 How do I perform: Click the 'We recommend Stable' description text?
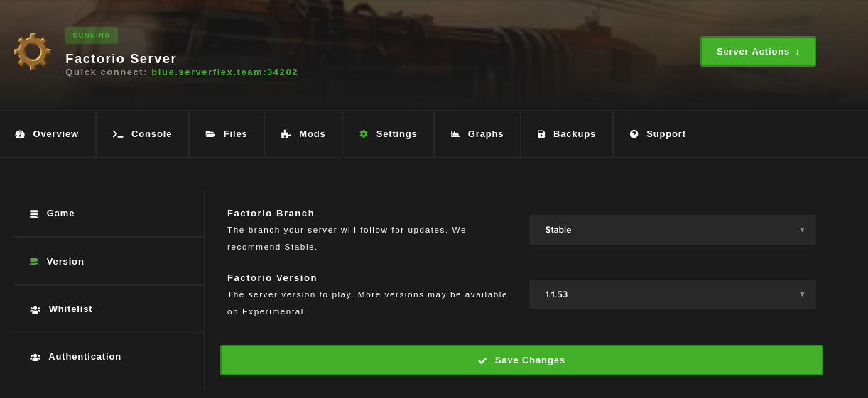[347, 238]
